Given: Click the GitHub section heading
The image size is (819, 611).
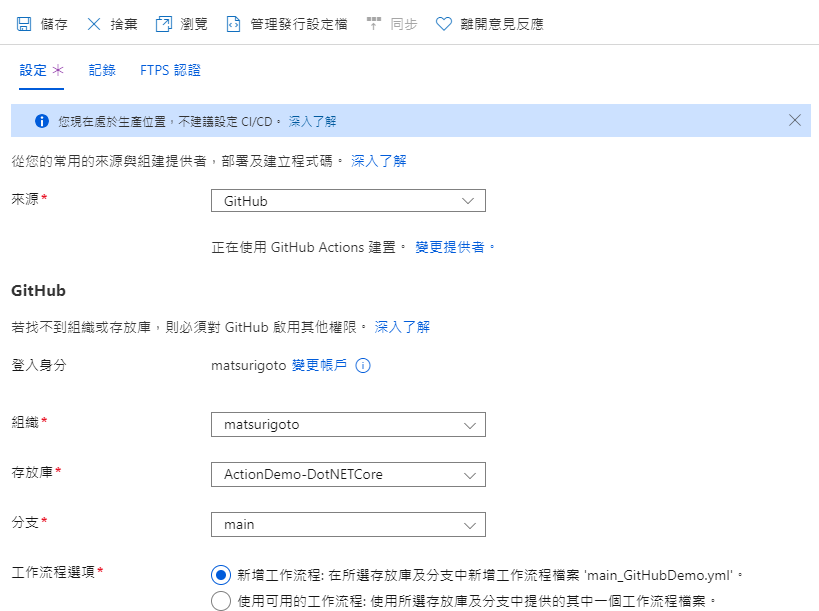Looking at the screenshot, I should click(39, 291).
